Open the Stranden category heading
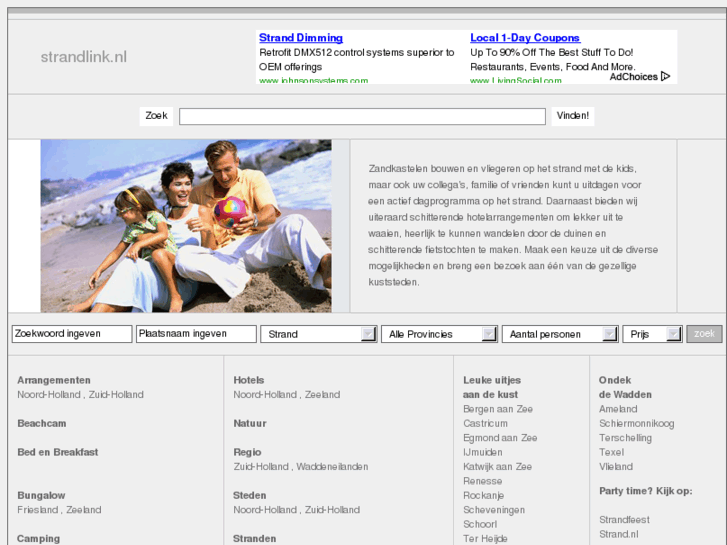 [255, 539]
